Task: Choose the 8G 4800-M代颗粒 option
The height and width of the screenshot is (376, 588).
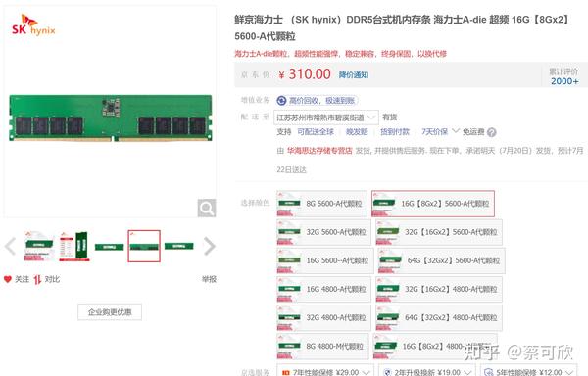Action: tap(322, 346)
